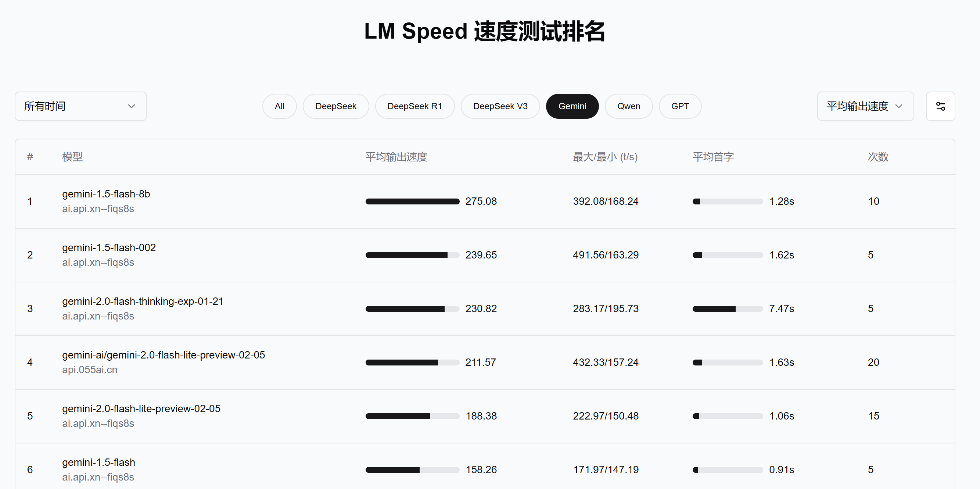The image size is (980, 489).
Task: Click the 283.17/195.73 max/min value
Action: pyautogui.click(x=606, y=308)
